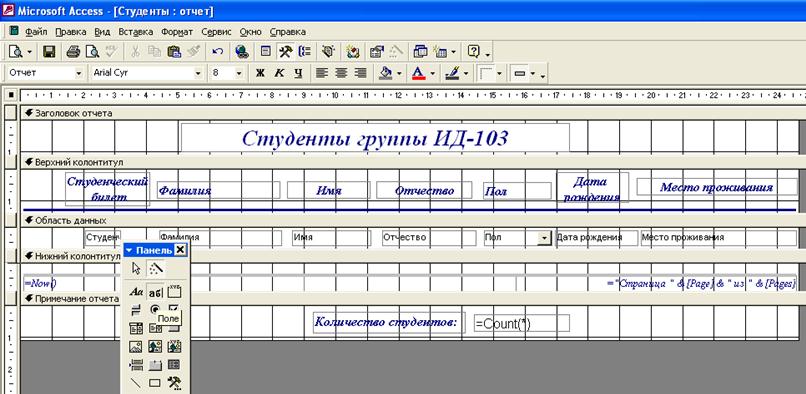Expand fill color palette arrow

399,74
